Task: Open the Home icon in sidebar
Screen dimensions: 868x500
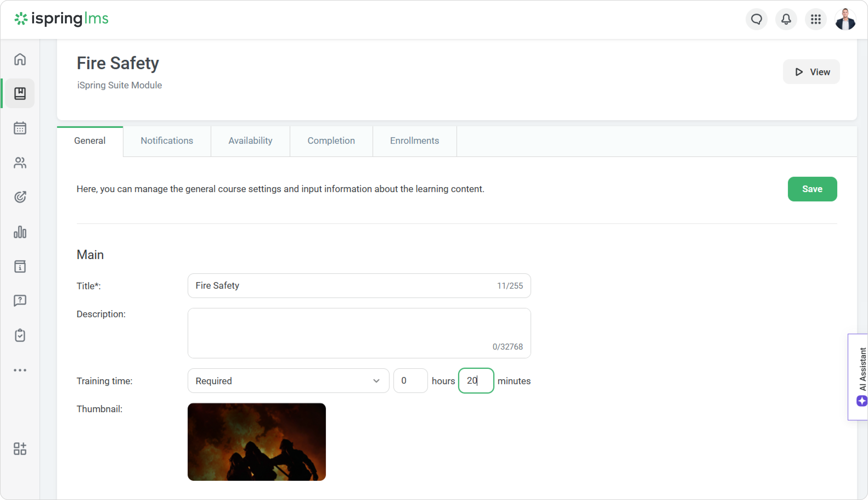Action: point(20,59)
